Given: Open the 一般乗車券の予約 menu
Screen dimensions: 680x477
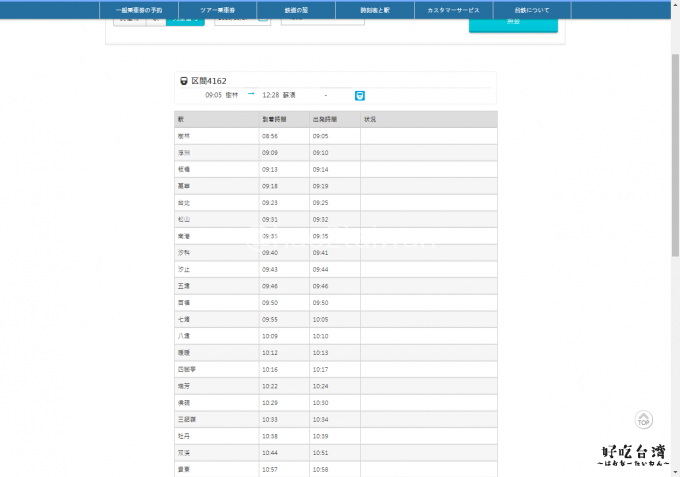Looking at the screenshot, I should tap(139, 10).
